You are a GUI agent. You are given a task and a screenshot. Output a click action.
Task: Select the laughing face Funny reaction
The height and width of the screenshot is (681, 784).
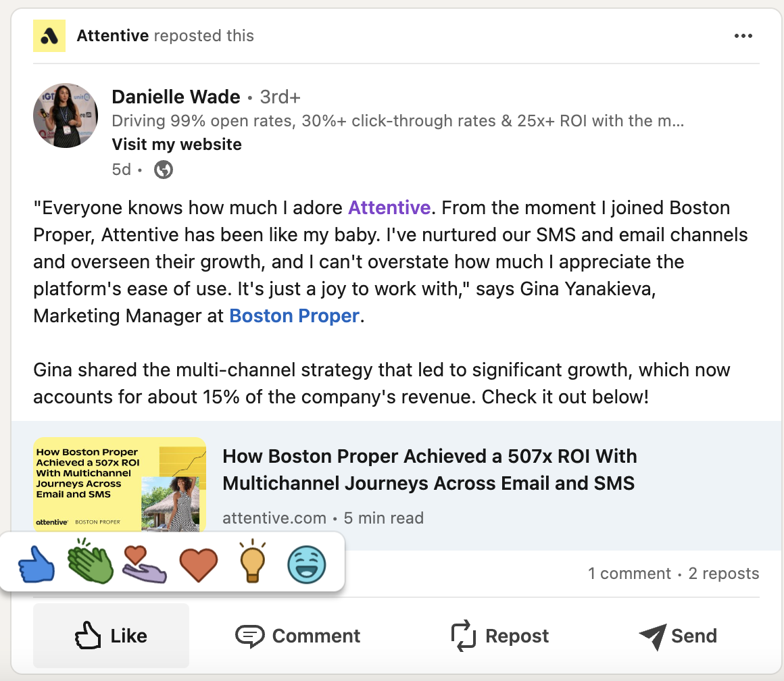(307, 564)
